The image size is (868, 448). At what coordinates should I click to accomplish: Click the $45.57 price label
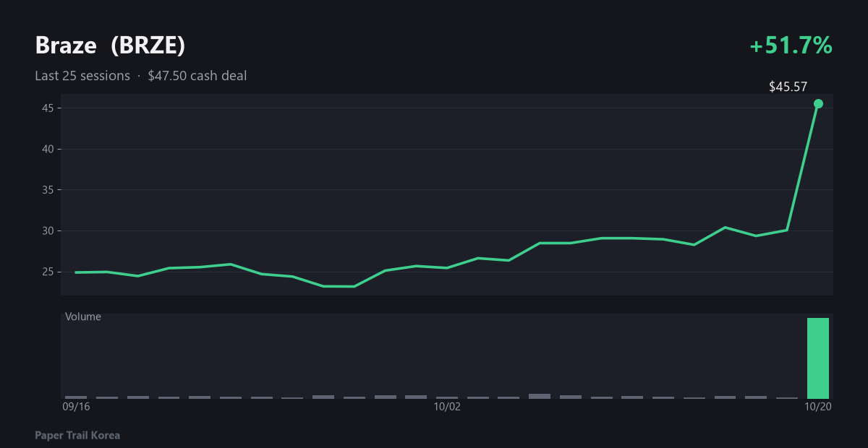point(788,87)
